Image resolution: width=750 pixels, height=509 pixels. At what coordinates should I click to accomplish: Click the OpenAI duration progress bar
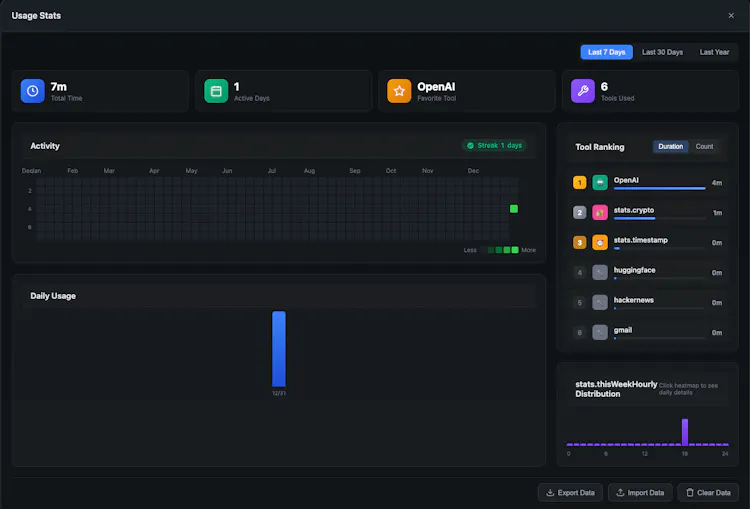coord(659,188)
